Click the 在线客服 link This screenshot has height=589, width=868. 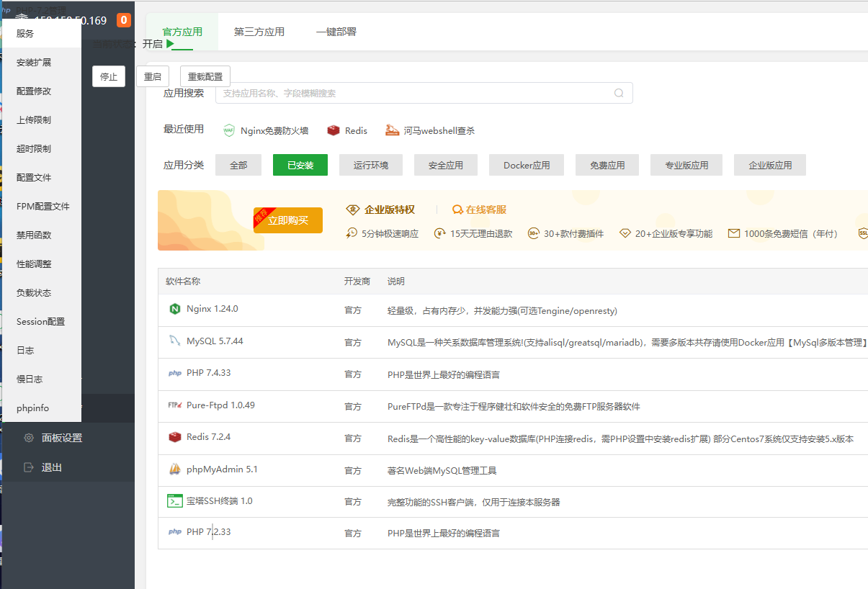(479, 210)
